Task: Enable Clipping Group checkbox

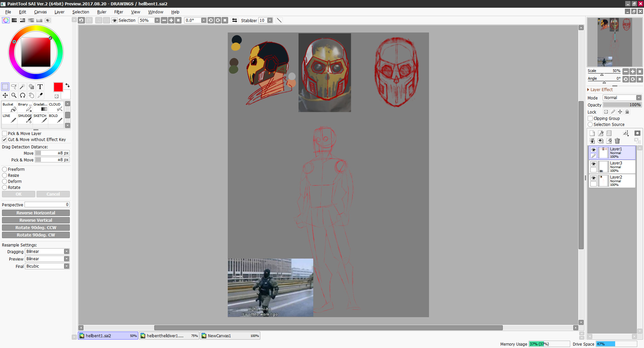Action: coord(590,119)
